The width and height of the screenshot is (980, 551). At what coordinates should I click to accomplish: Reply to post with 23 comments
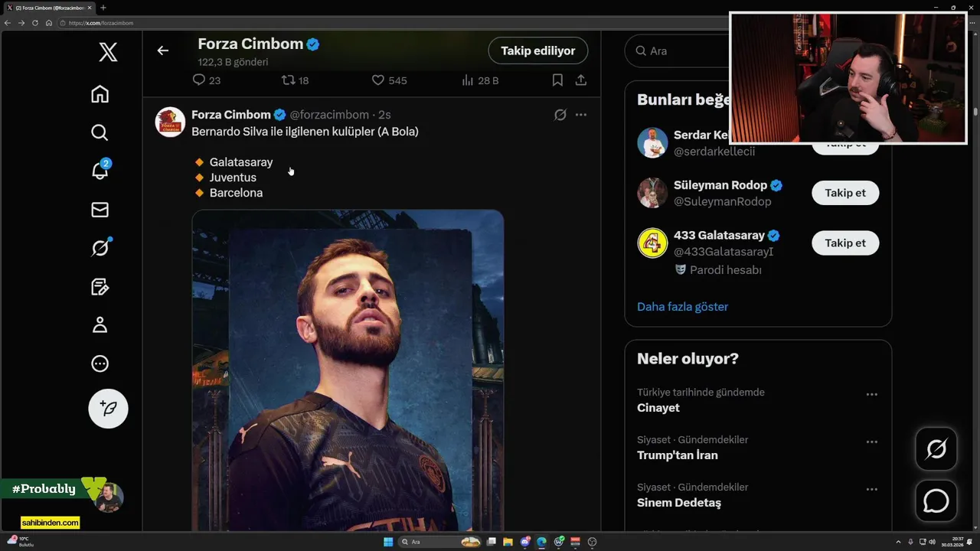(206, 80)
